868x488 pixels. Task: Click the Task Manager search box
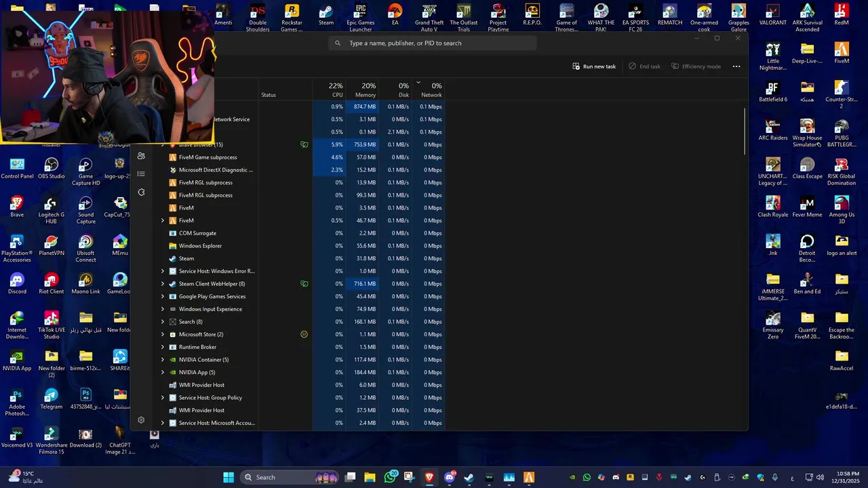tap(433, 43)
